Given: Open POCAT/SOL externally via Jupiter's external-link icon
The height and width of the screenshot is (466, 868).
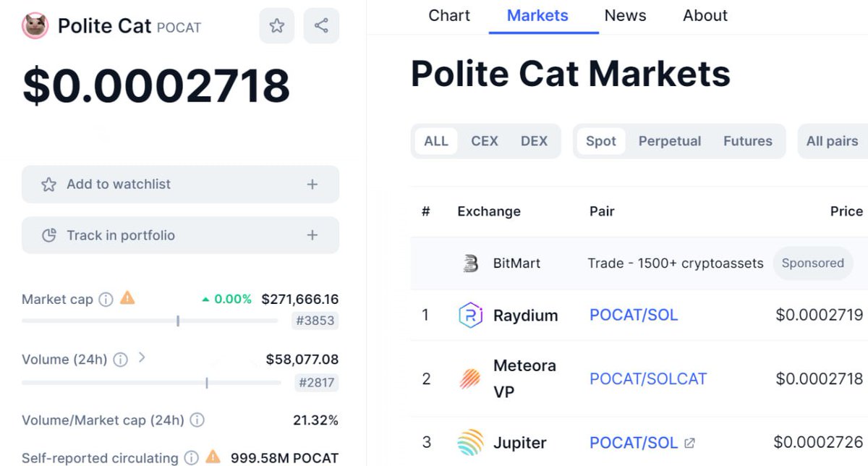Looking at the screenshot, I should pos(689,442).
